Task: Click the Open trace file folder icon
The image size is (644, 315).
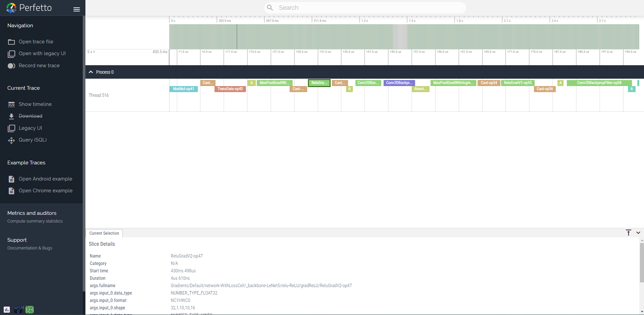Action: (11, 42)
